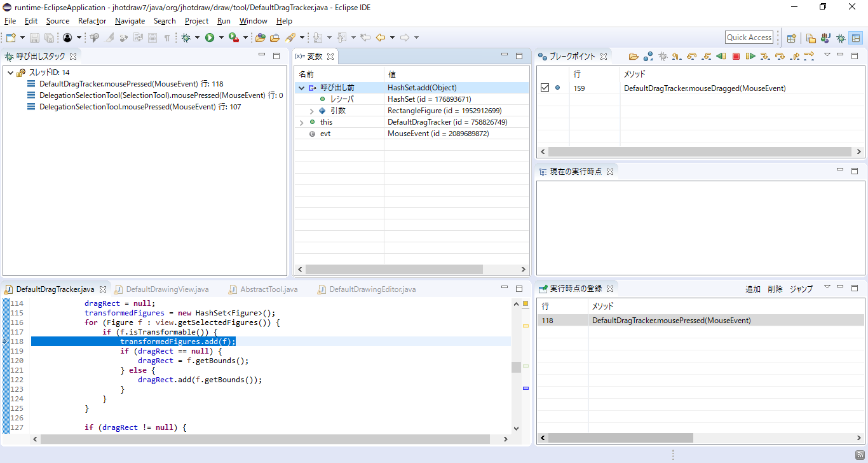This screenshot has height=463, width=868.
Task: Click the Debug bug icon in the main toolbar
Action: (x=186, y=38)
